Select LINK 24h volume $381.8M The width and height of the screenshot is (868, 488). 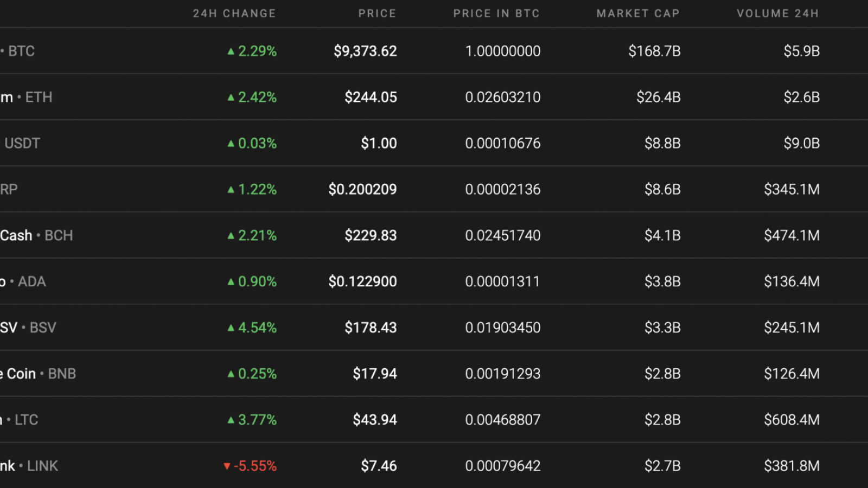tap(792, 466)
